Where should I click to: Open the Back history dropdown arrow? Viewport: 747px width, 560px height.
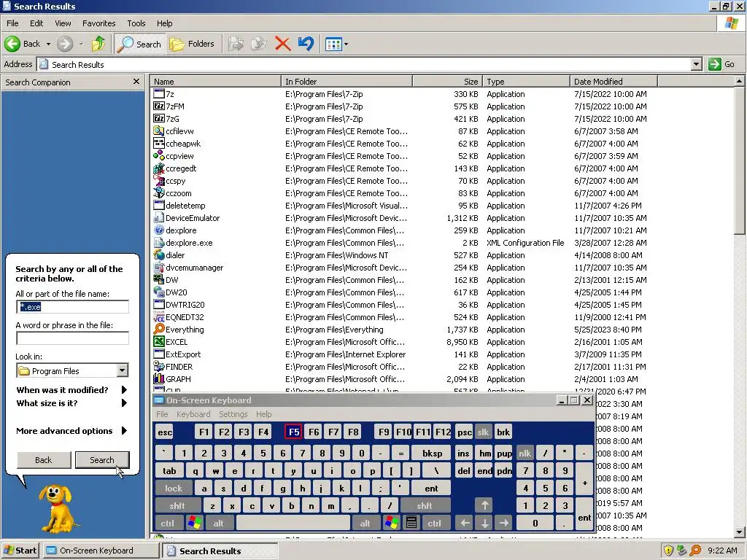pyautogui.click(x=48, y=44)
